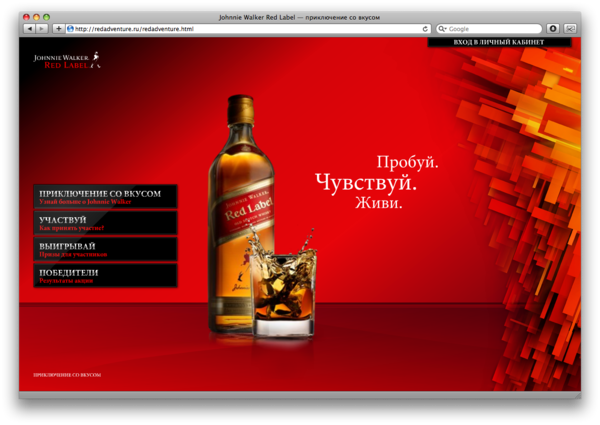Click the rightmost toolbar icon button
This screenshot has width=600, height=425.
pyautogui.click(x=570, y=29)
